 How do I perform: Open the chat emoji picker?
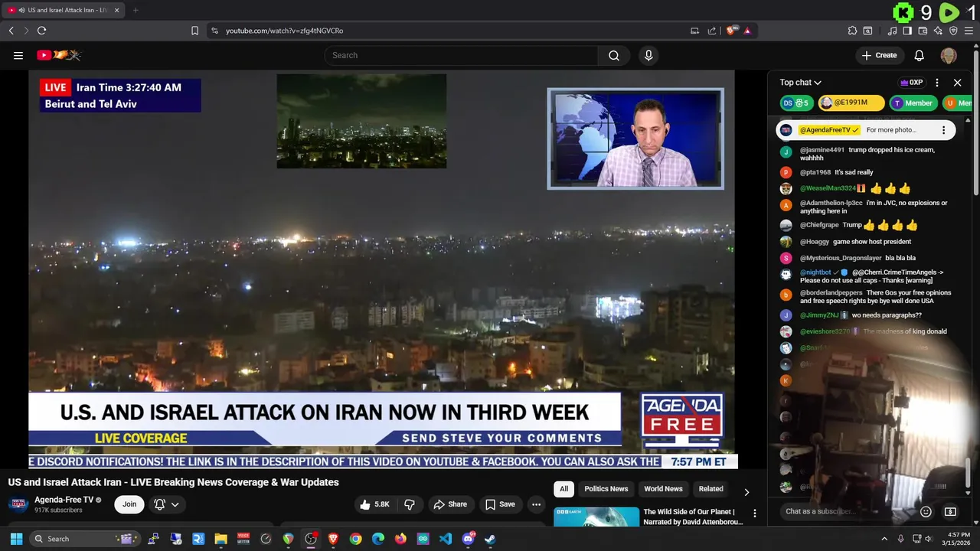[x=926, y=511]
